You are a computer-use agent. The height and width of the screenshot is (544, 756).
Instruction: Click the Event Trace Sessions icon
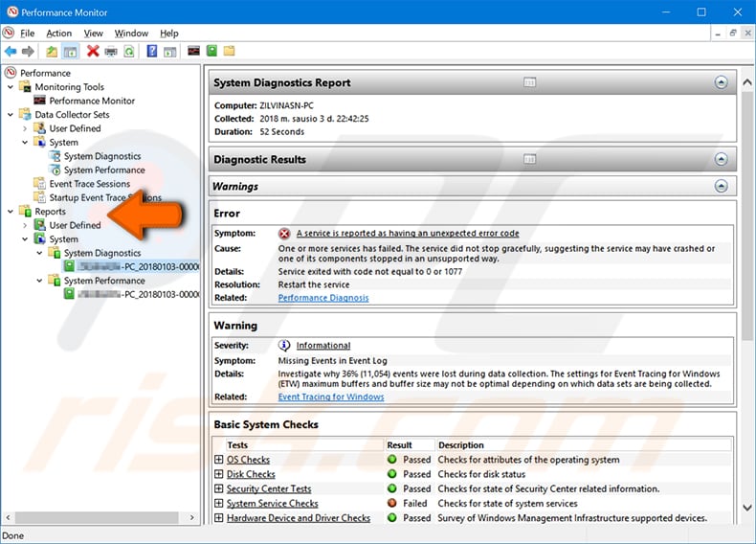(x=39, y=184)
